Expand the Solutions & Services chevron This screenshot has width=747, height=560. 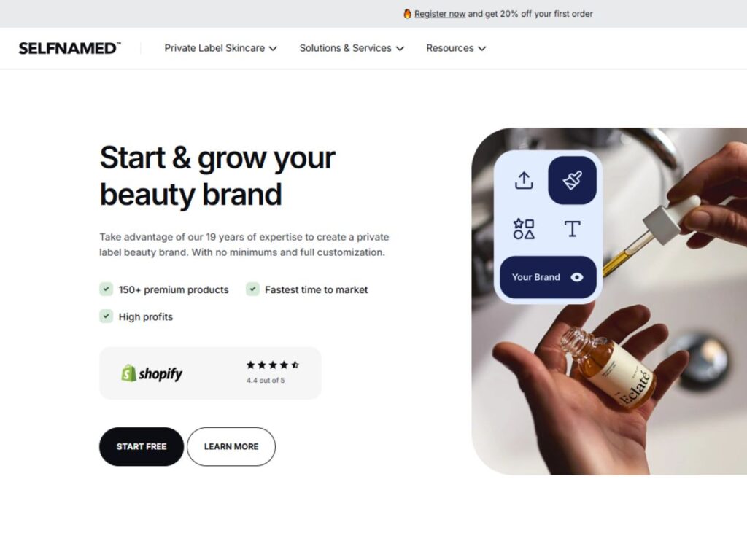click(400, 49)
